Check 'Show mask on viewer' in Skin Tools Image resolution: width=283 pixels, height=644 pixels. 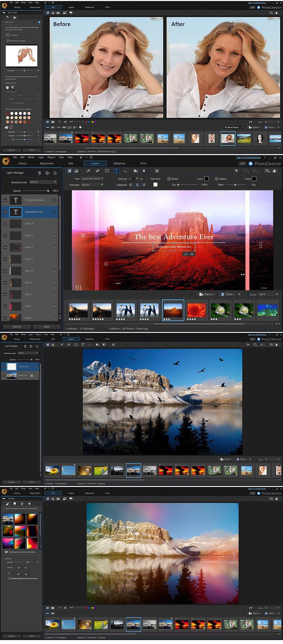tap(8, 41)
